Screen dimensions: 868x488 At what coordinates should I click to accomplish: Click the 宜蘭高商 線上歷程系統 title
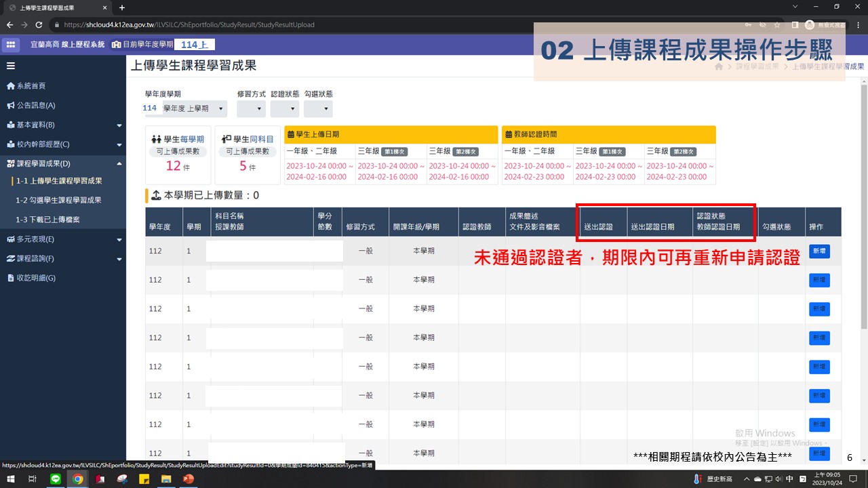[68, 45]
